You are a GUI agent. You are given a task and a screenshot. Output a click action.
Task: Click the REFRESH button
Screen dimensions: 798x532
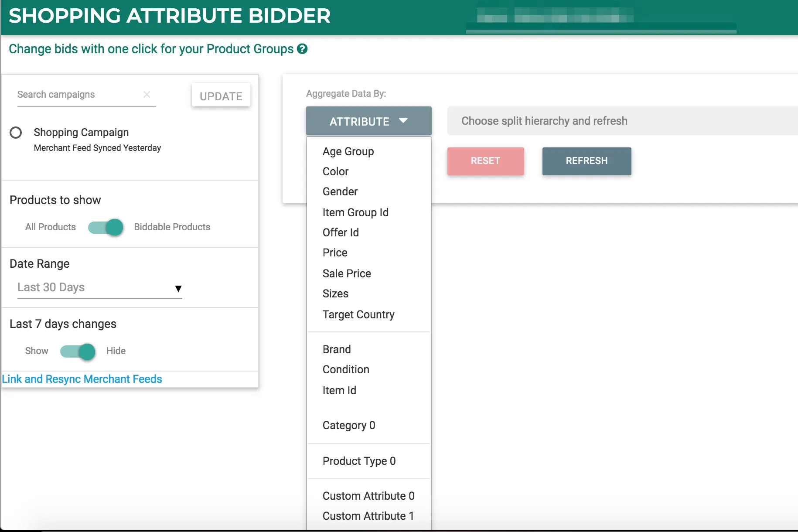[x=587, y=161]
